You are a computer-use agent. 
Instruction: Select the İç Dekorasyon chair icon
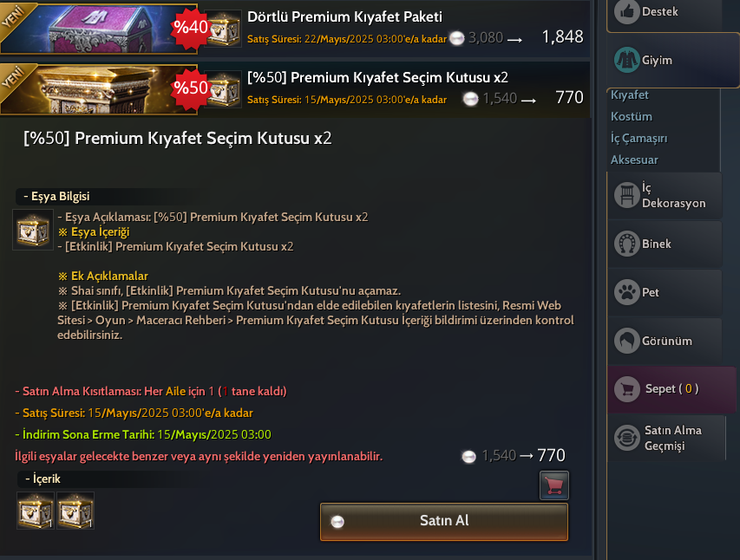[x=626, y=195]
